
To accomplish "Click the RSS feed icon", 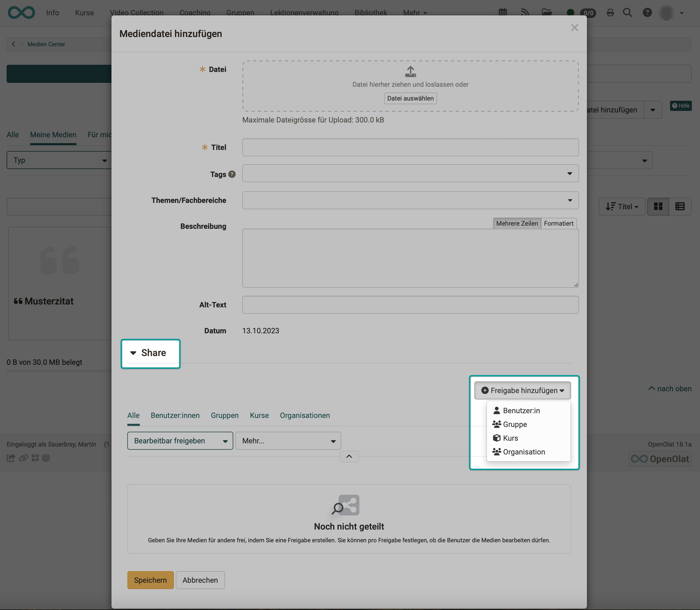I will [524, 12].
